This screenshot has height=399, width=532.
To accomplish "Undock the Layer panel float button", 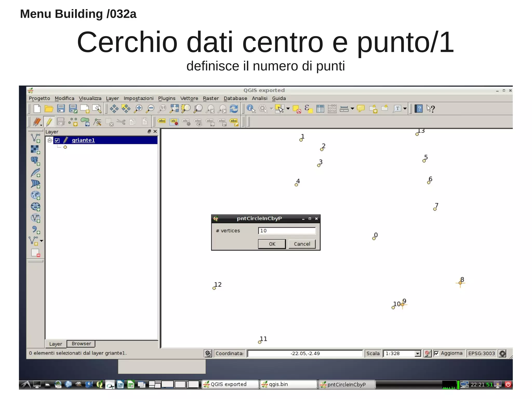I will tap(149, 131).
